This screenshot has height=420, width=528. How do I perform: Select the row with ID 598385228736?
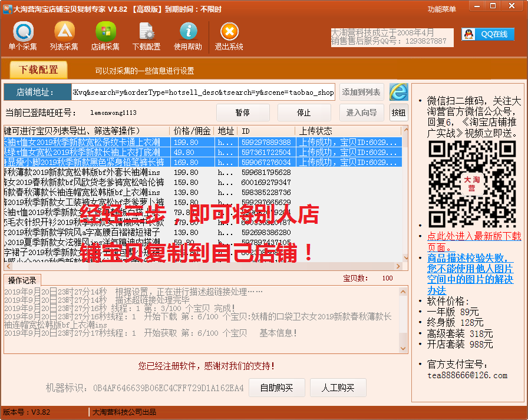(x=203, y=193)
